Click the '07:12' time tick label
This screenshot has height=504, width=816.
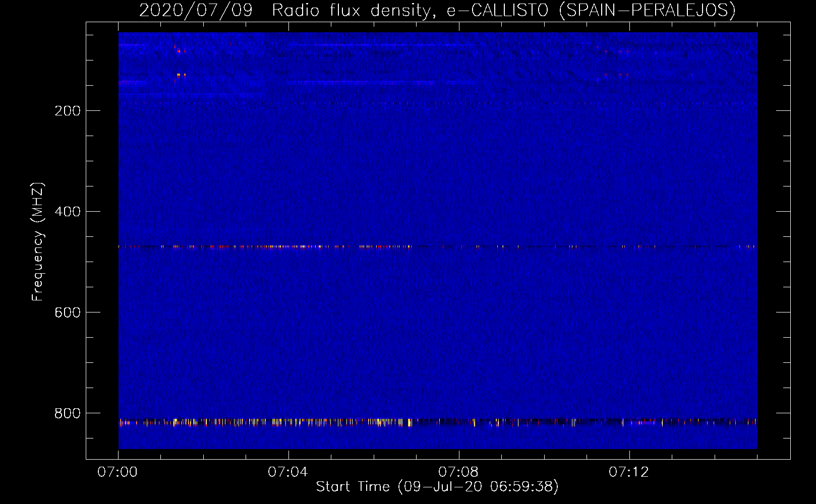coord(629,472)
